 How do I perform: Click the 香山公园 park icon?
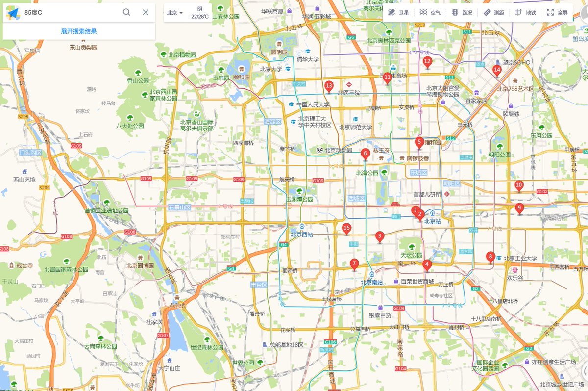click(138, 73)
